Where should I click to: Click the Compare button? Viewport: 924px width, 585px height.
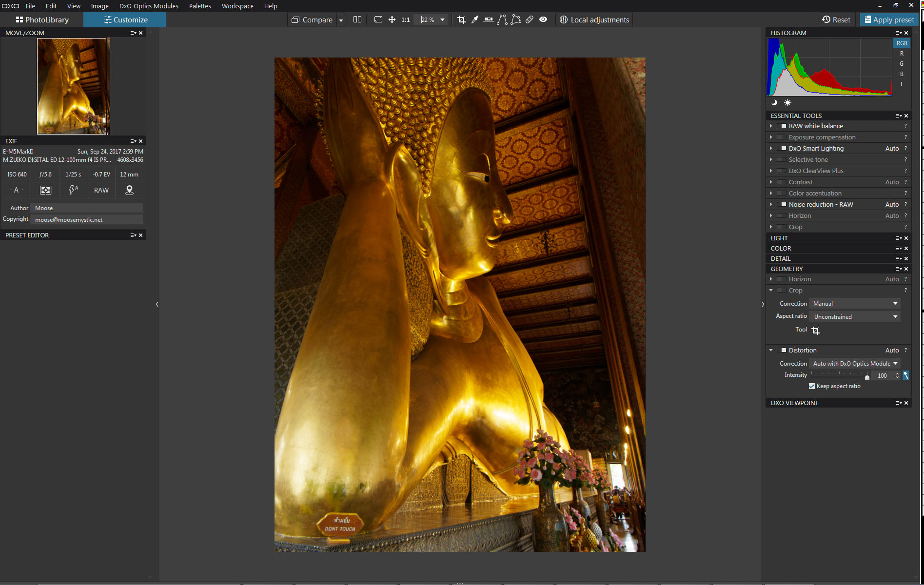pos(312,20)
